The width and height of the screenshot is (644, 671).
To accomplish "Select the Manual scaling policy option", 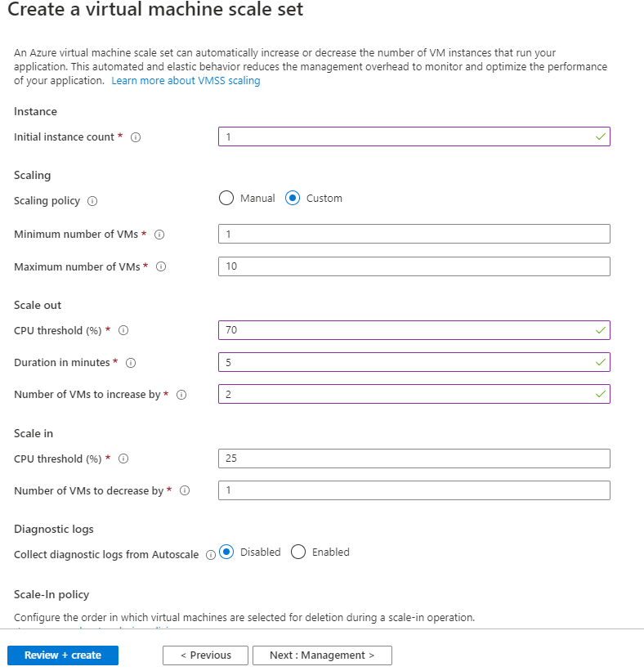I will pos(227,199).
